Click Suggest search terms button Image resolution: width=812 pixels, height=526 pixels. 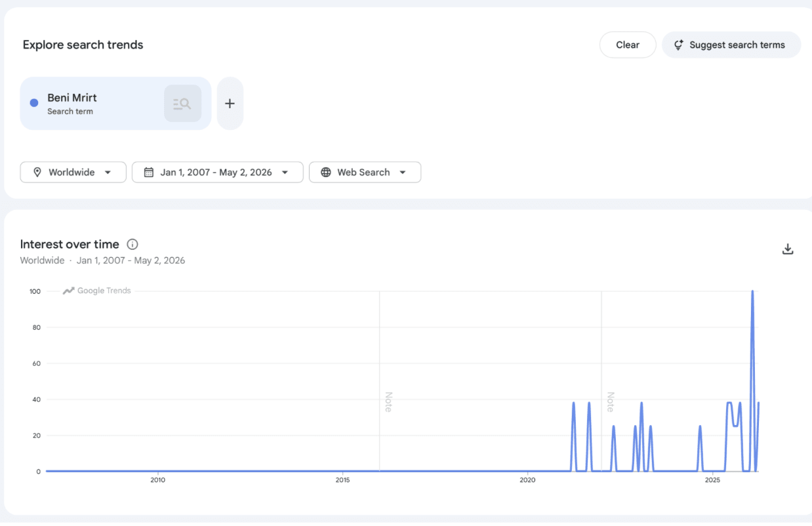click(x=731, y=45)
